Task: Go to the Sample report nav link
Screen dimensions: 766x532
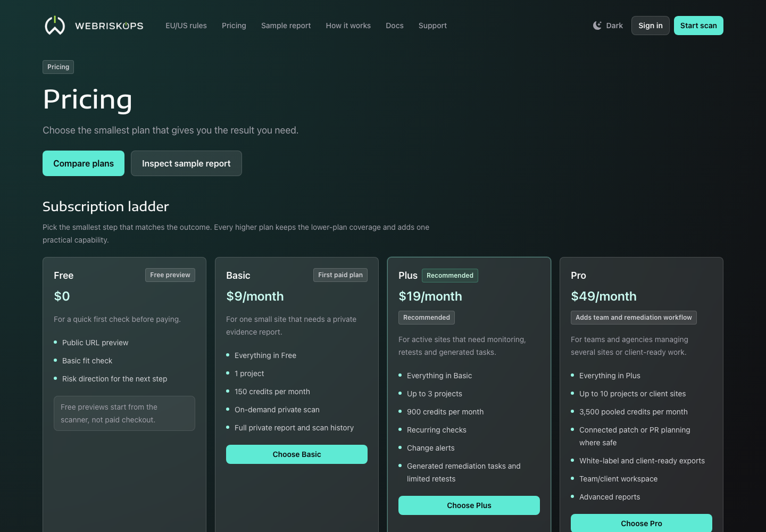Action: (x=286, y=26)
